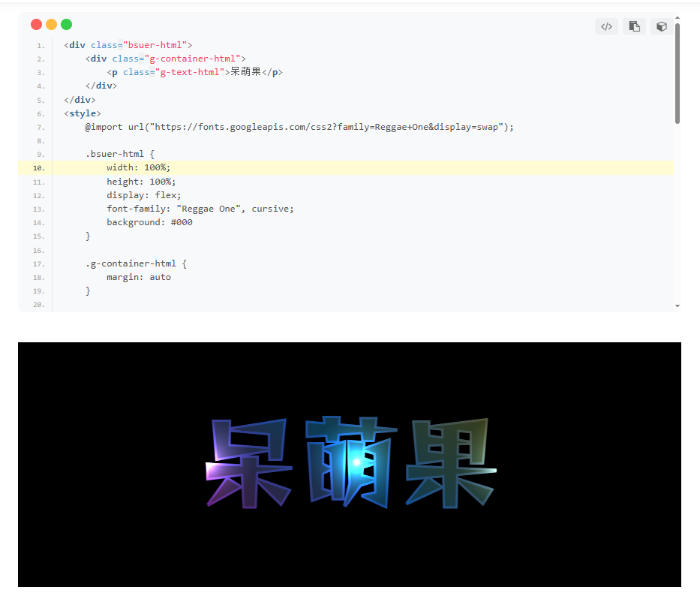Click the green dot on code window
The width and height of the screenshot is (700, 602).
click(67, 25)
